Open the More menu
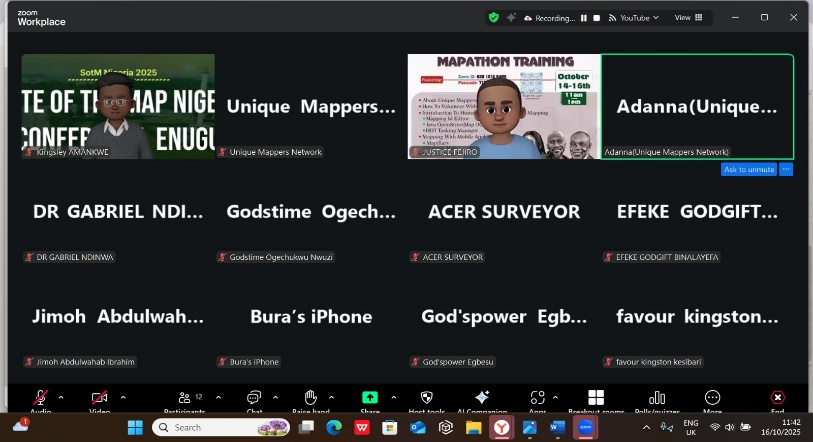Screen dimensions: 813x442 tap(712, 399)
